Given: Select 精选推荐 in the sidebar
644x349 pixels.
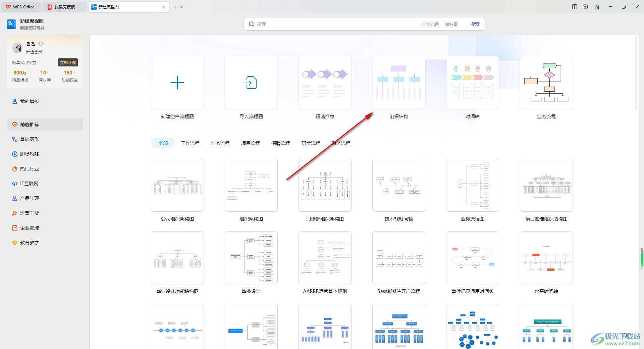Looking at the screenshot, I should coord(45,124).
